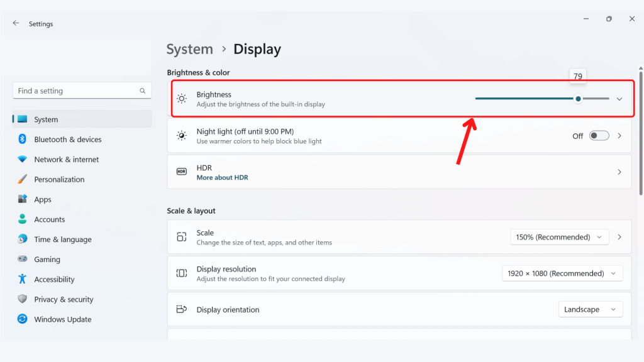Open Night light settings chevron

tap(619, 136)
